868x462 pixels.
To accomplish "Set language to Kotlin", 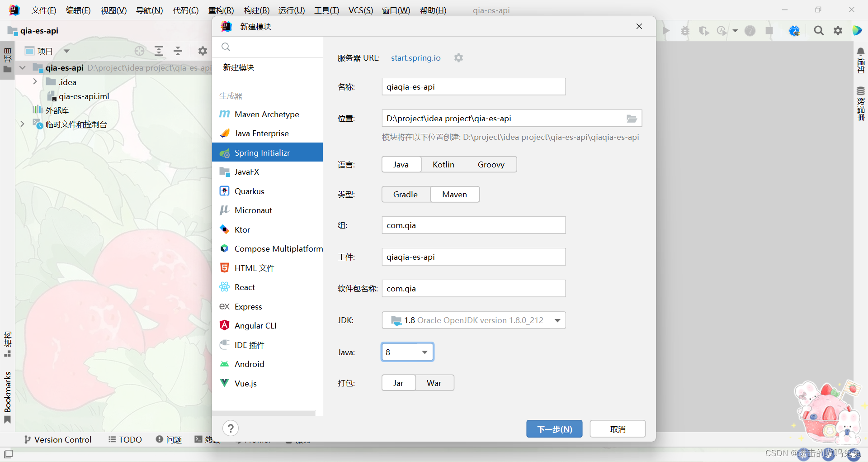I will (443, 164).
